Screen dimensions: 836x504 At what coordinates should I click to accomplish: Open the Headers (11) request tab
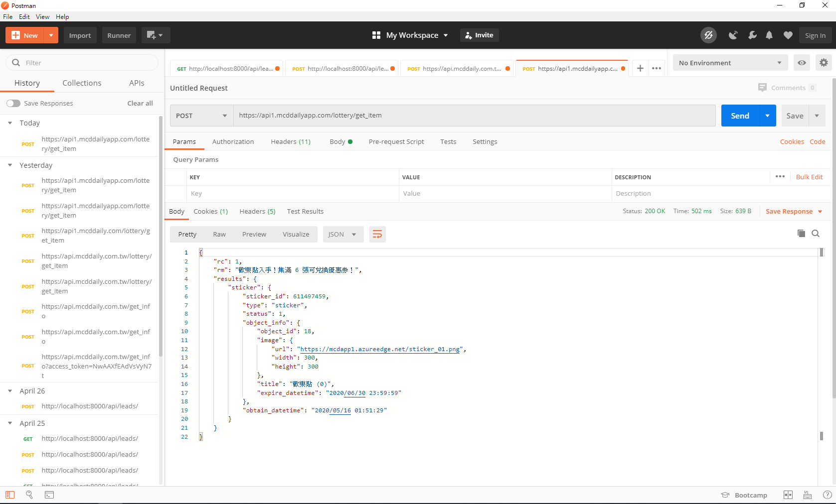[291, 141]
